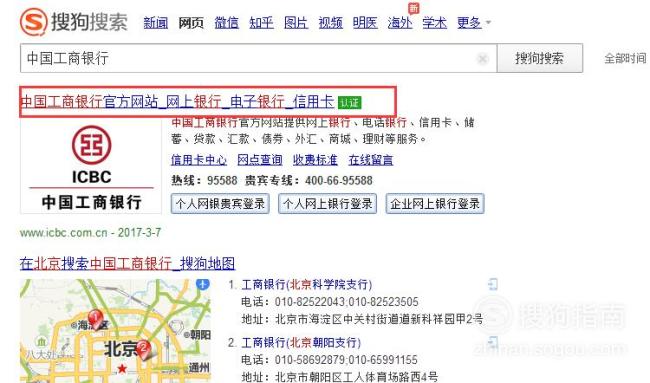Switch to the 图片 tab
Viewport: 650px width, 383px height.
point(296,22)
